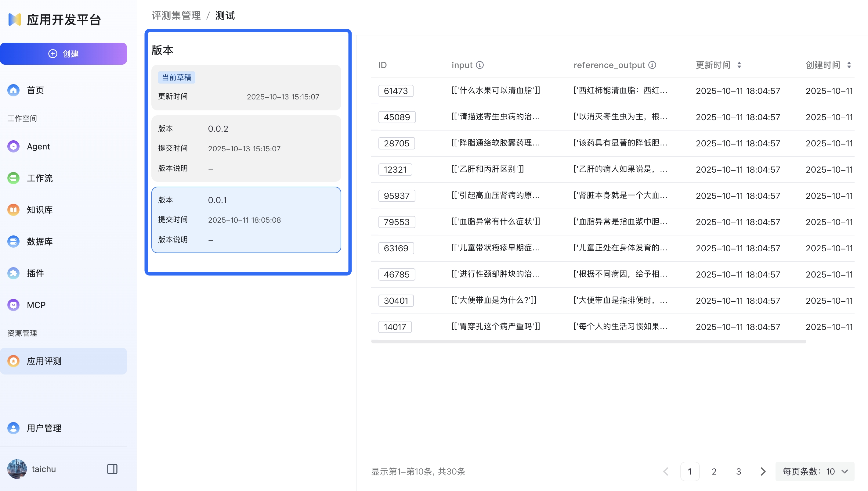Click the taichu user avatar

(x=17, y=469)
